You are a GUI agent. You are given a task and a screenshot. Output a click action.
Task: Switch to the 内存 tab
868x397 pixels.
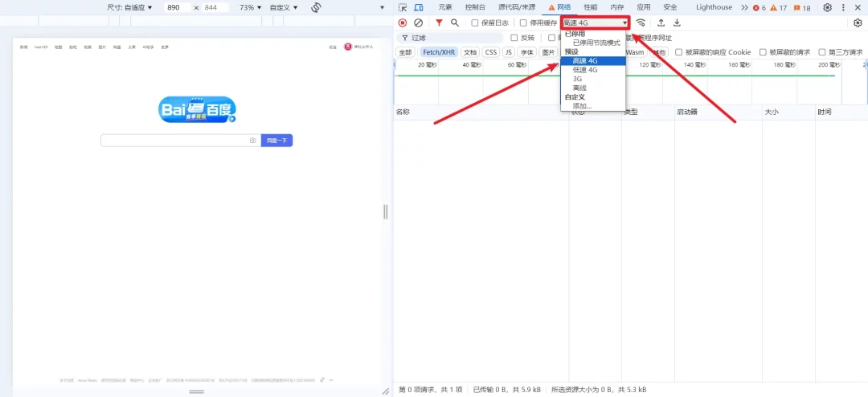point(616,7)
